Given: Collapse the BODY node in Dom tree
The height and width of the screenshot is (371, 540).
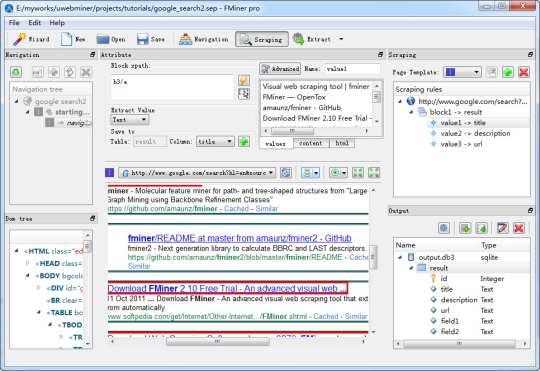Looking at the screenshot, I should click(x=28, y=276).
